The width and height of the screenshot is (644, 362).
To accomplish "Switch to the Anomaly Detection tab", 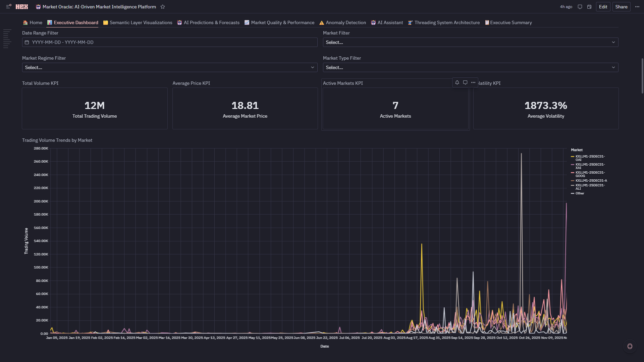I will tap(342, 22).
